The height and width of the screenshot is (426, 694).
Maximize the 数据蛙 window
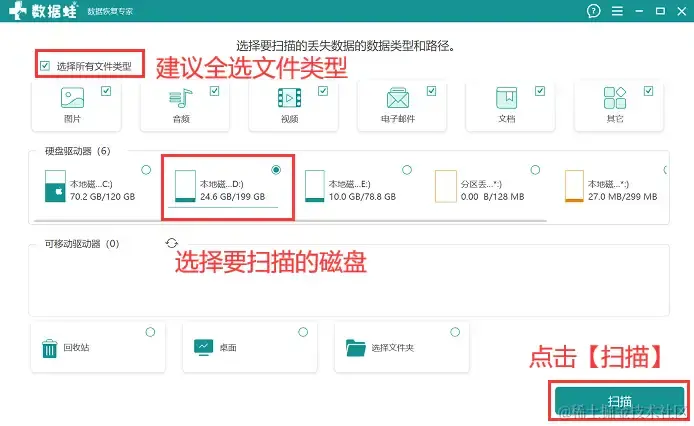(660, 11)
